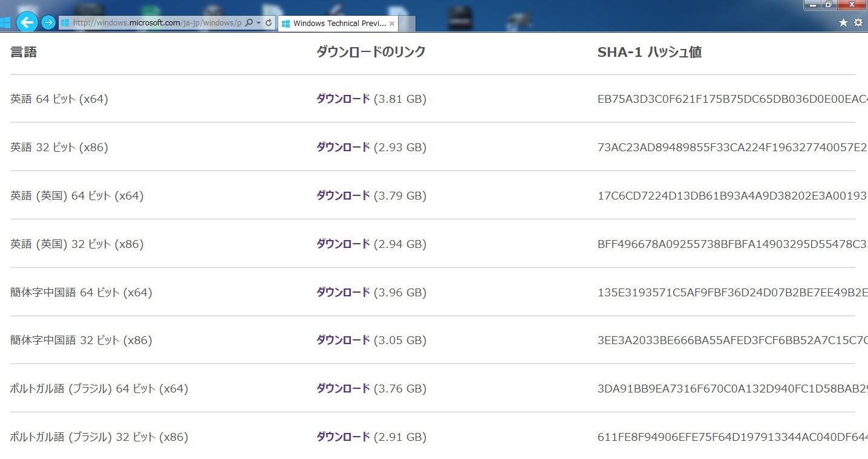
Task: Go back with the browser Back arrow
Action: (27, 22)
